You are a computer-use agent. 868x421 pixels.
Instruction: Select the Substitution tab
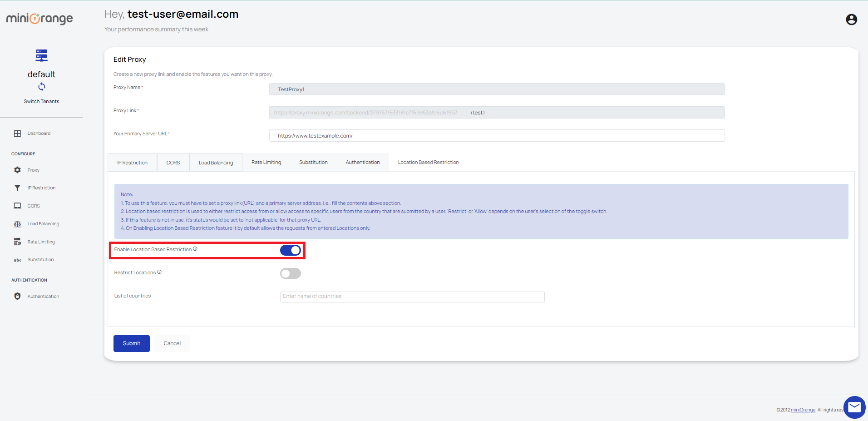tap(313, 162)
